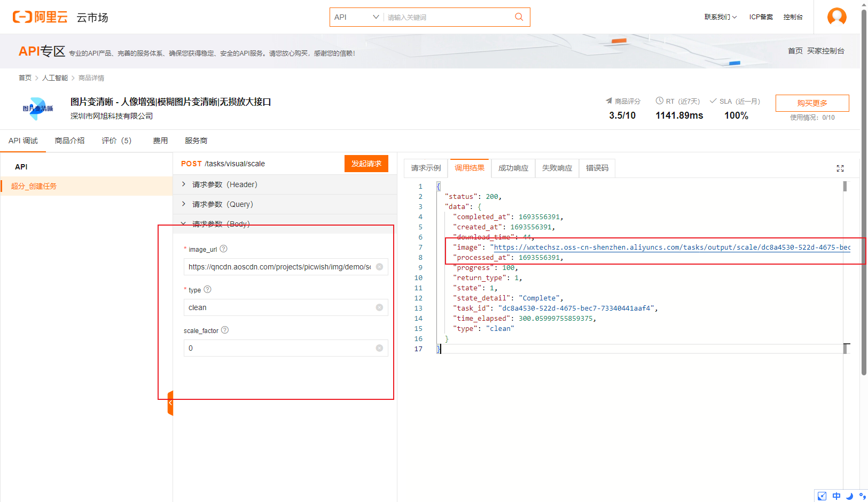This screenshot has width=868, height=502.
Task: Open the 联系我们 dropdown
Action: click(720, 17)
